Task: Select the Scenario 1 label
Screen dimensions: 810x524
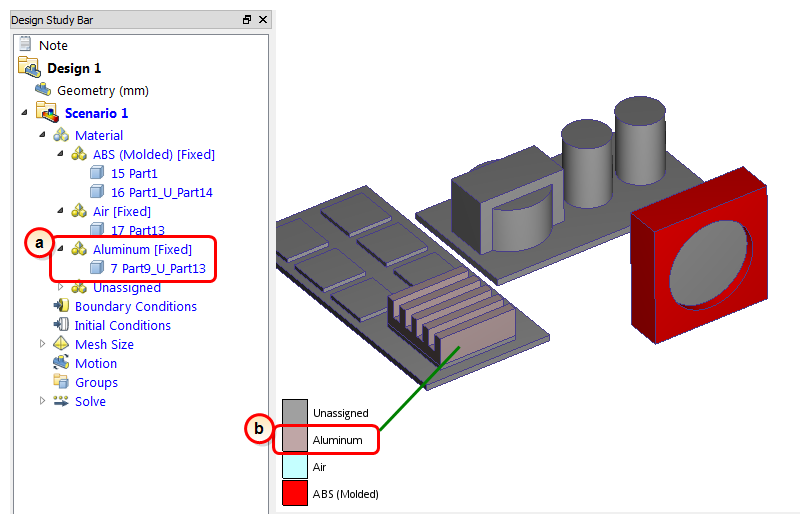Action: coord(96,113)
